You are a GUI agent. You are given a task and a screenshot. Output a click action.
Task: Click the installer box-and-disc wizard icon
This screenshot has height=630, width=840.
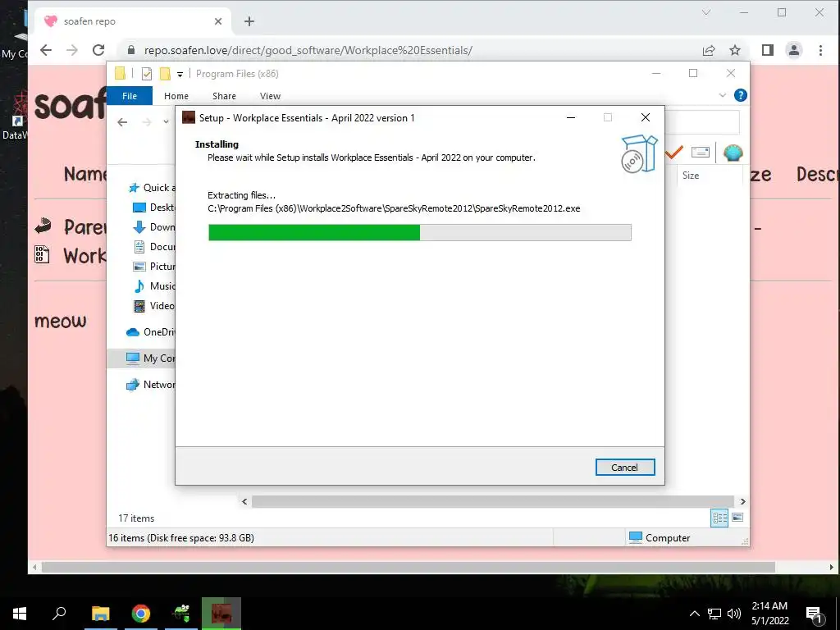coord(639,153)
